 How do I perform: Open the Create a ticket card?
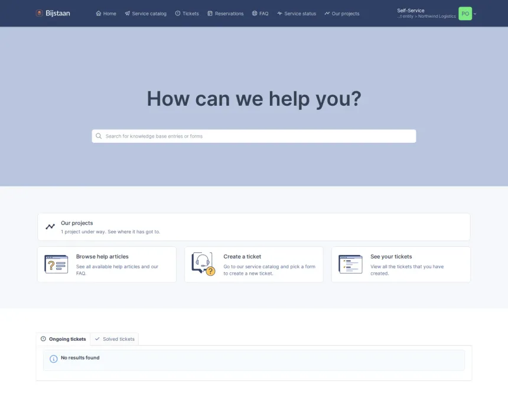point(254,265)
